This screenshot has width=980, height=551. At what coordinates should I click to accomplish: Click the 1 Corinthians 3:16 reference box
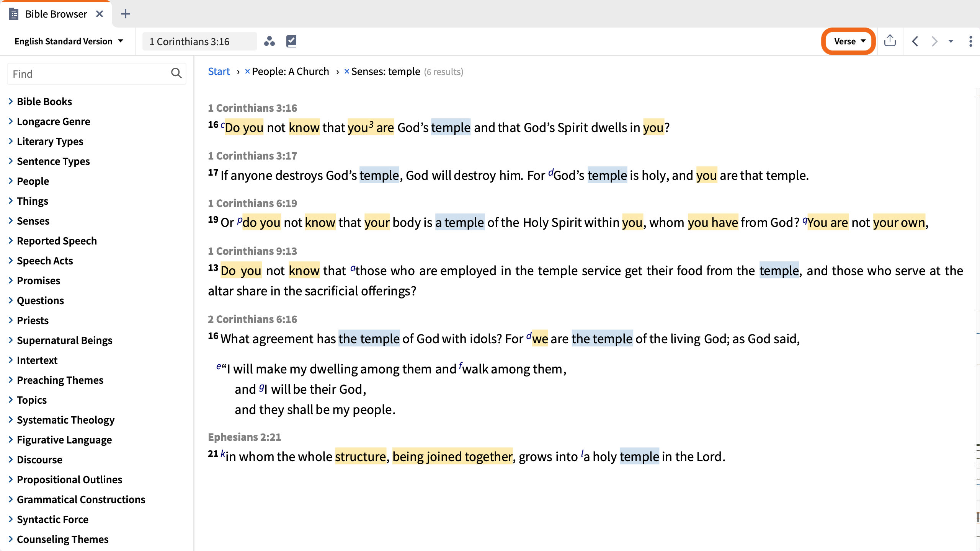pyautogui.click(x=199, y=41)
